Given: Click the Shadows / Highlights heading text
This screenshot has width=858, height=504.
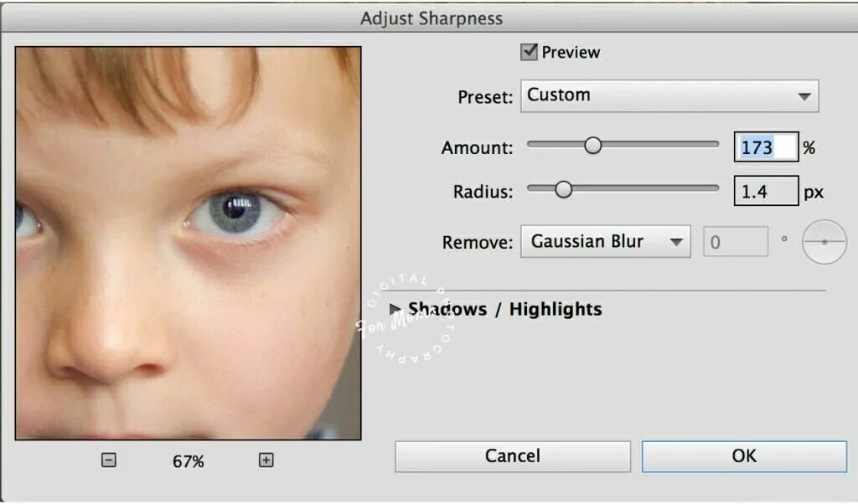Looking at the screenshot, I should point(504,309).
